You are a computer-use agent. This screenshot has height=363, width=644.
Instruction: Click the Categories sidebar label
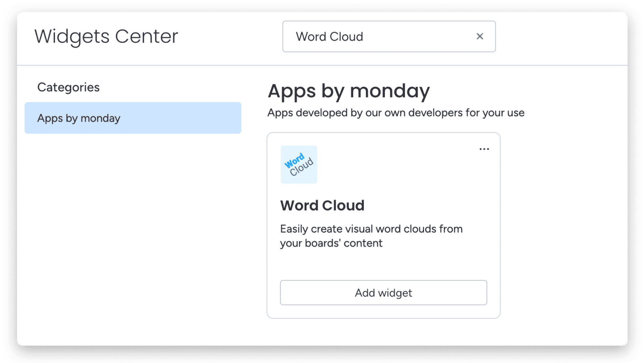[x=68, y=87]
